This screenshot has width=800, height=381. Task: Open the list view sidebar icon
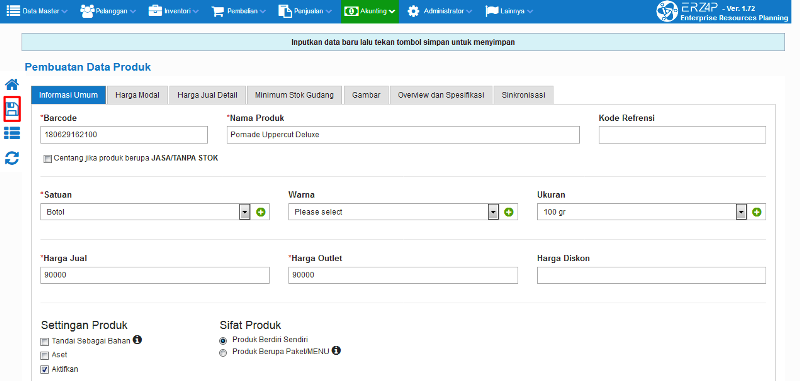(12, 134)
